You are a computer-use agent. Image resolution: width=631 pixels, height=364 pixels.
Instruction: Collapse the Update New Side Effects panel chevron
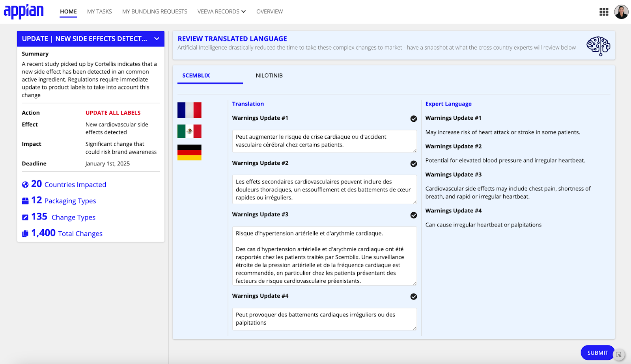pos(157,39)
